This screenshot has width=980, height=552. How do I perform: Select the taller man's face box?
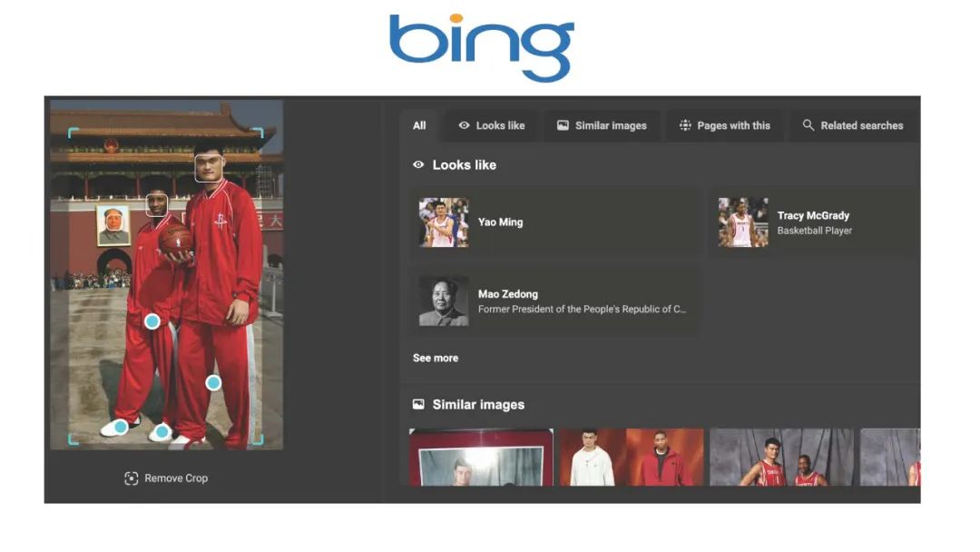tap(210, 168)
